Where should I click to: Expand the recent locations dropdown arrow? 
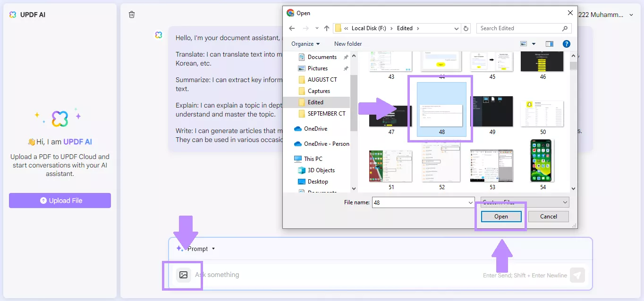(316, 28)
